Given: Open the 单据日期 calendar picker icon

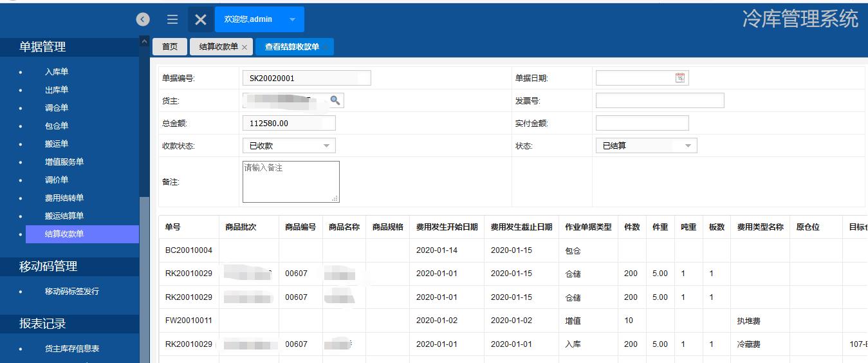Looking at the screenshot, I should (680, 78).
